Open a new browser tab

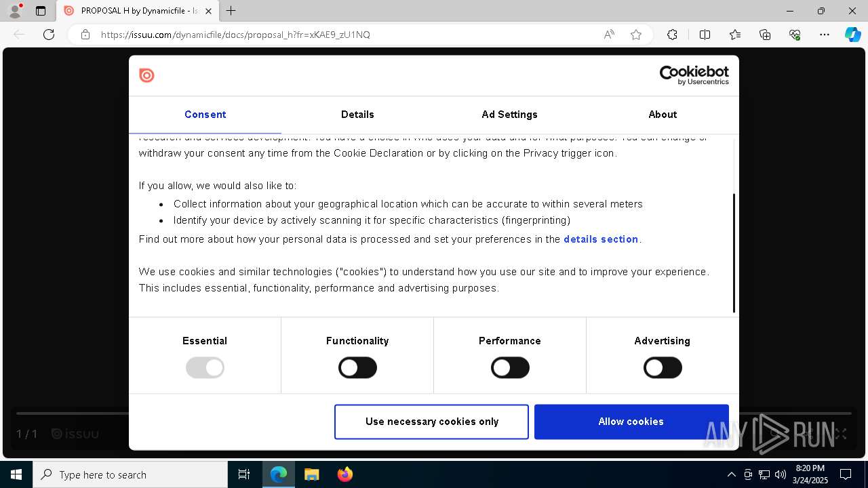(231, 11)
